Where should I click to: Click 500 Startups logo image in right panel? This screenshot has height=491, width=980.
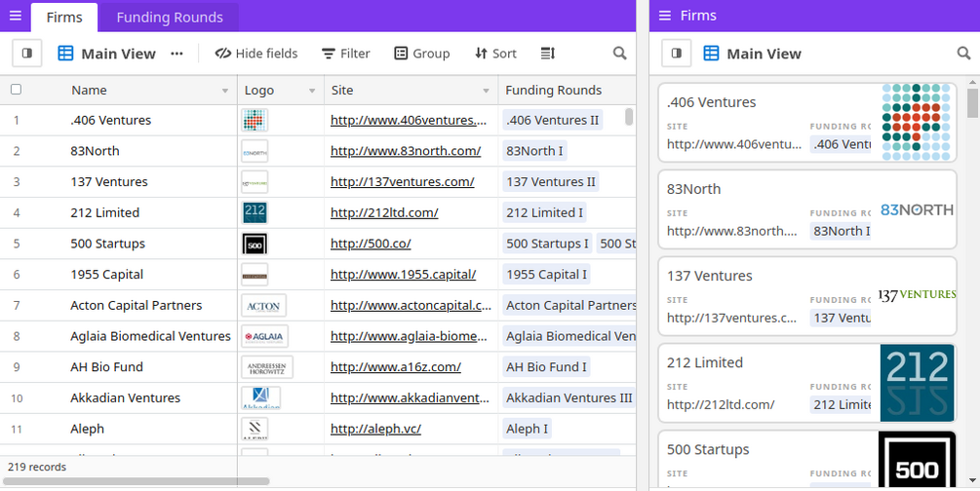(917, 459)
